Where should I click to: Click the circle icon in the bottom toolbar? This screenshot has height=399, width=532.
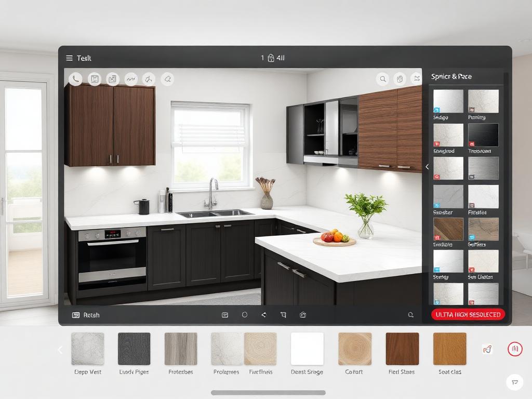click(245, 315)
